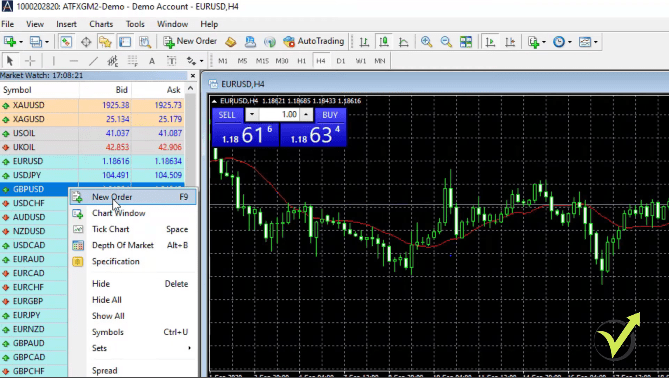Viewport: 669px width, 378px height.
Task: Select Fibonacci Retracement tool
Action: (x=133, y=61)
